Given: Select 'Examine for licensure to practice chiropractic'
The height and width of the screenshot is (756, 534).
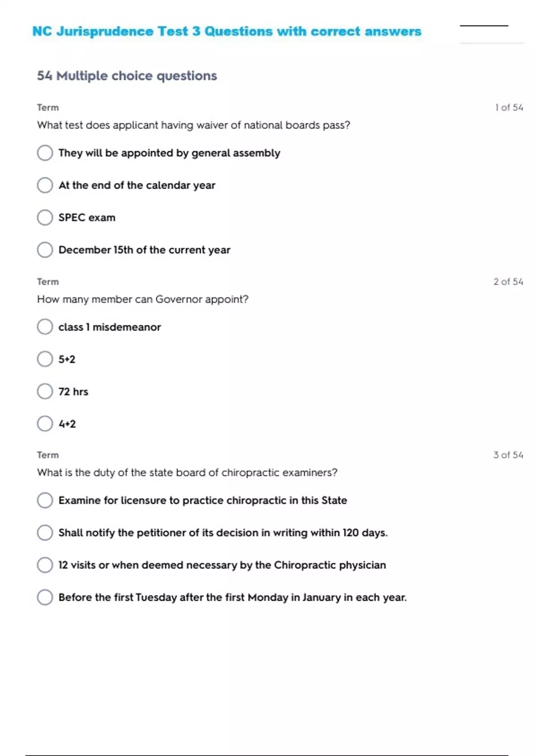Looking at the screenshot, I should (x=45, y=500).
